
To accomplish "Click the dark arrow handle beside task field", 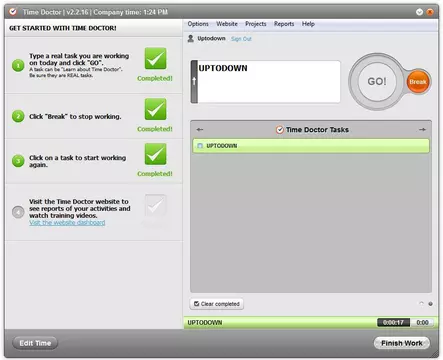I will (x=194, y=82).
